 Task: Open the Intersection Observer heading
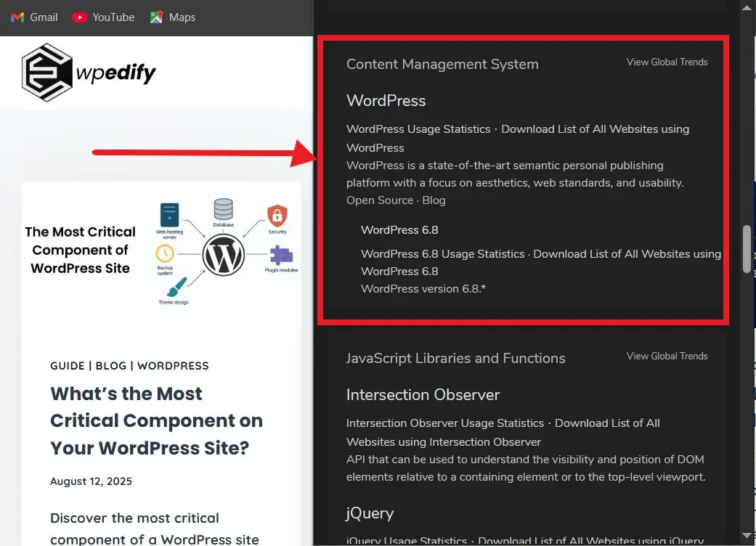[x=423, y=395]
